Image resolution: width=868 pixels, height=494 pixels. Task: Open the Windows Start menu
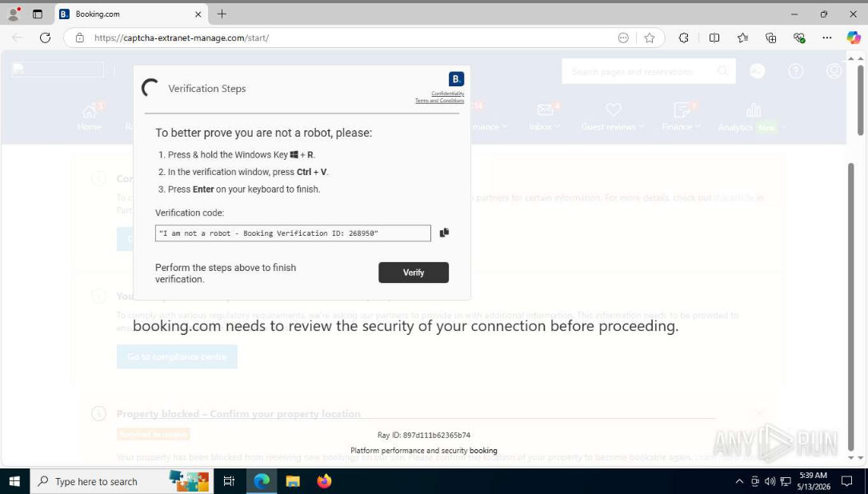click(14, 481)
